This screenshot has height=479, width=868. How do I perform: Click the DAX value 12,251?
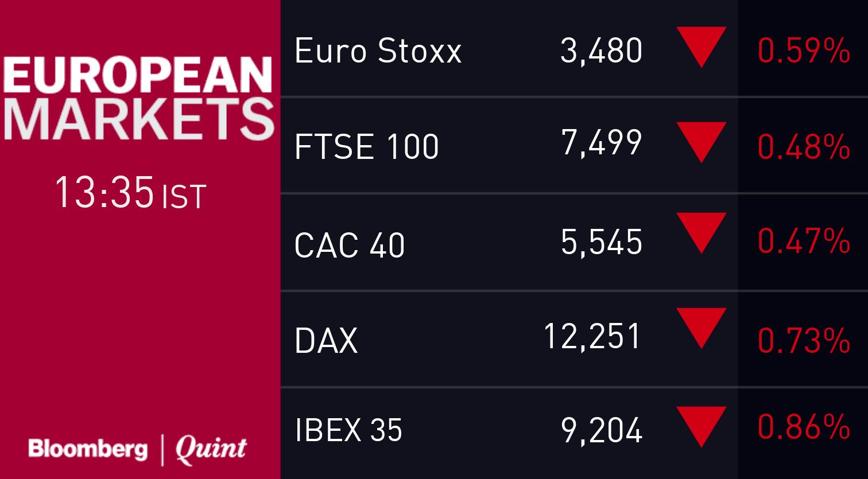pos(592,336)
